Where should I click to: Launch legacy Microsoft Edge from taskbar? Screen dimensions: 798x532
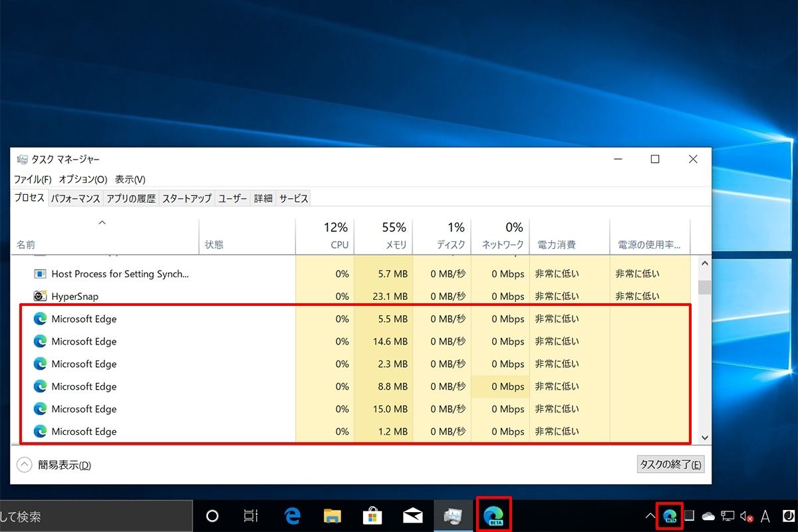[x=293, y=516]
